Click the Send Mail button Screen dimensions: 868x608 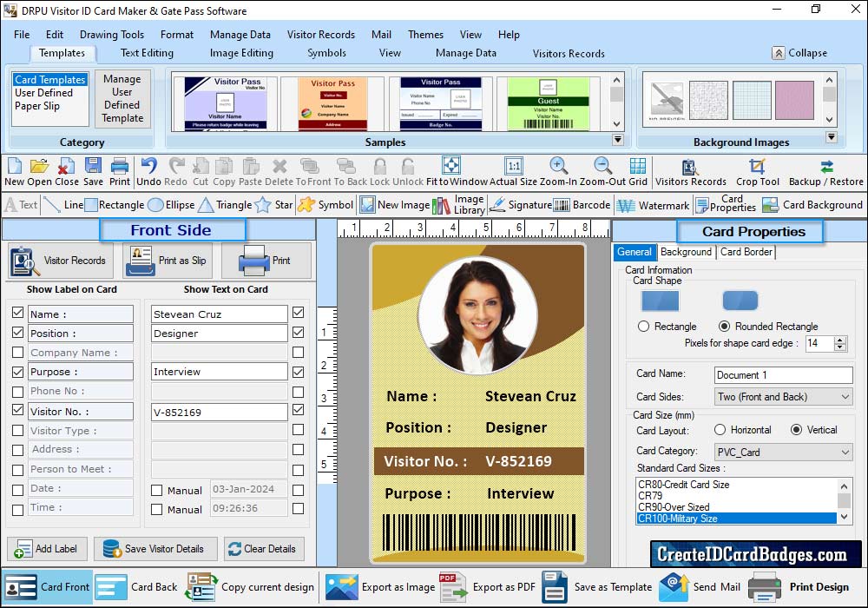700,587
